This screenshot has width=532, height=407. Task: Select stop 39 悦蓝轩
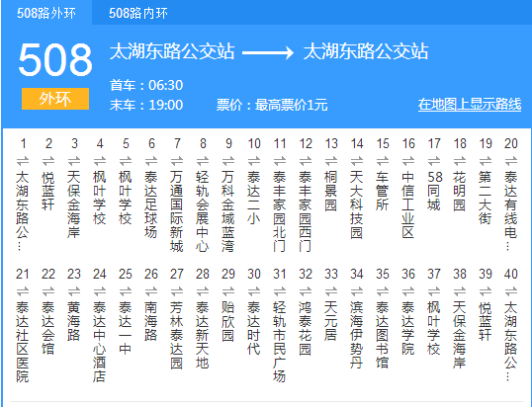pyautogui.click(x=486, y=321)
